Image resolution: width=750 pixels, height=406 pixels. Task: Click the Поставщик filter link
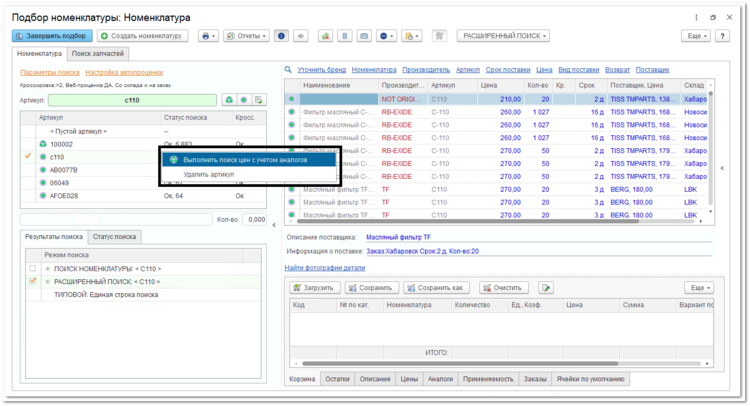652,69
